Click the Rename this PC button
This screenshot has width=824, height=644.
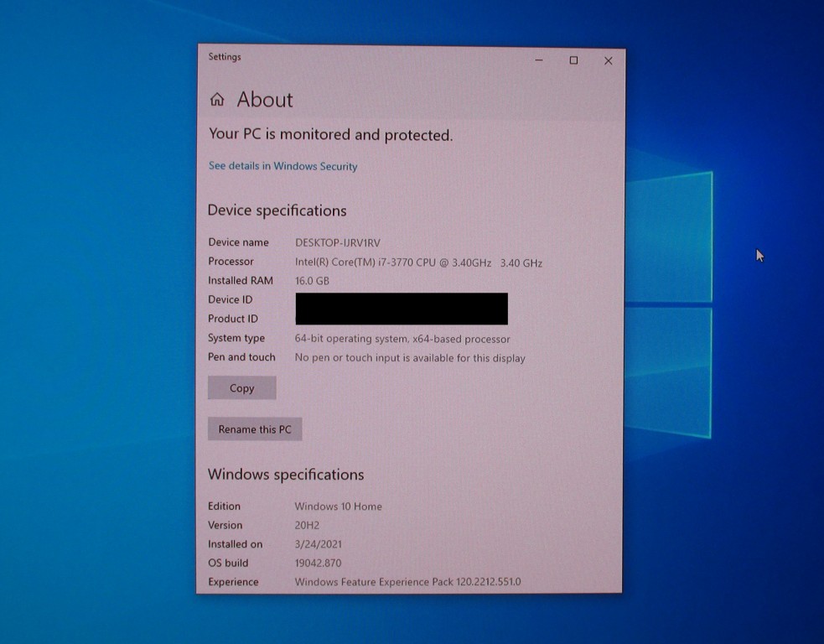255,429
